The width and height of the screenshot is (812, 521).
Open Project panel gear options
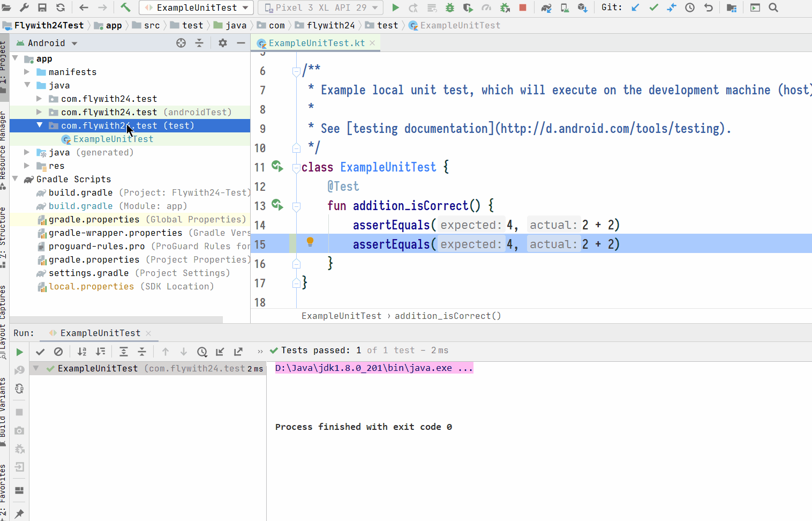pyautogui.click(x=223, y=43)
